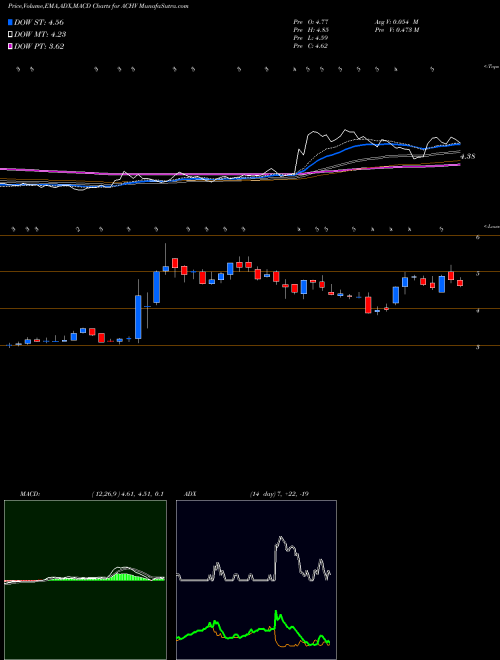Click the tall blue breakout candle near price 4

point(138,317)
